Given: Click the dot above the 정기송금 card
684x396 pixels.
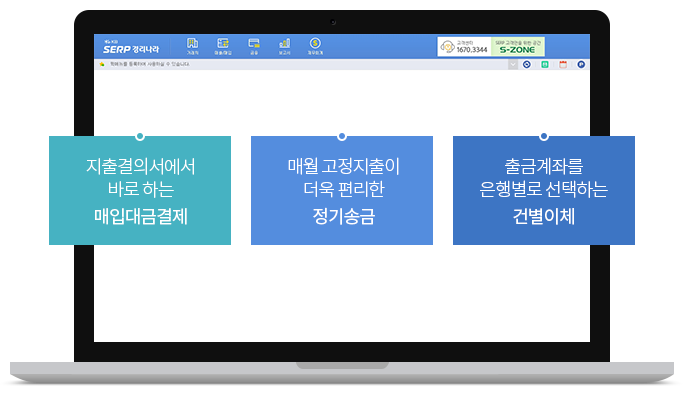Looking at the screenshot, I should [x=342, y=137].
